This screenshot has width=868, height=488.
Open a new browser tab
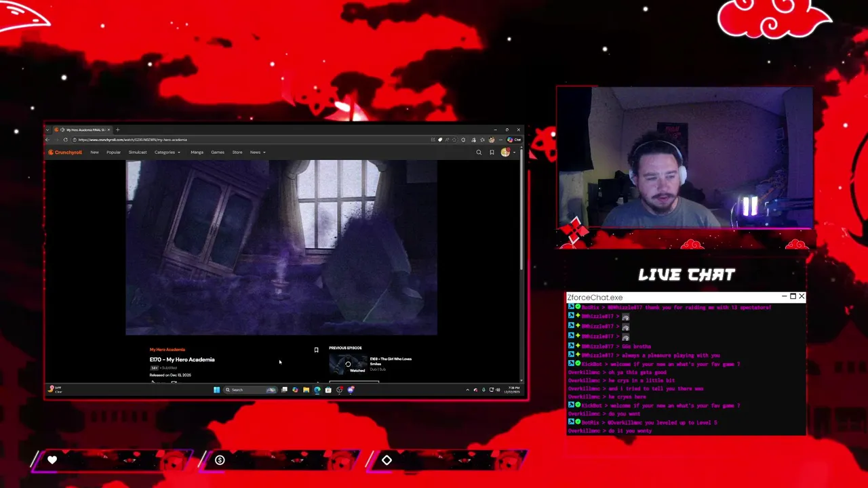click(x=117, y=129)
